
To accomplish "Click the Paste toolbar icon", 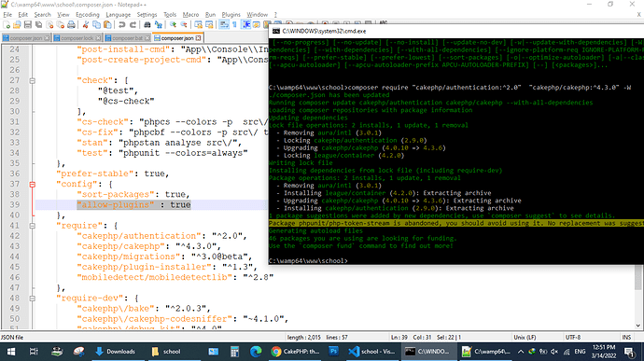I will (x=107, y=25).
